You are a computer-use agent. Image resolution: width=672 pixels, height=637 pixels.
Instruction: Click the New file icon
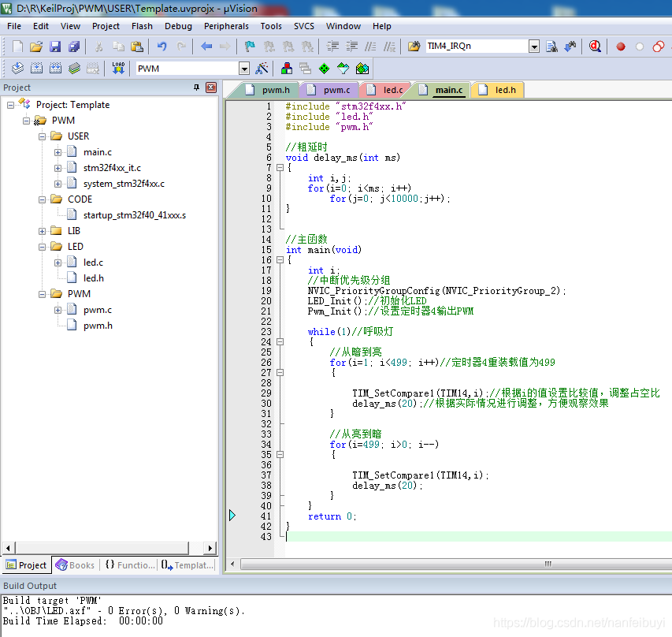tap(17, 47)
